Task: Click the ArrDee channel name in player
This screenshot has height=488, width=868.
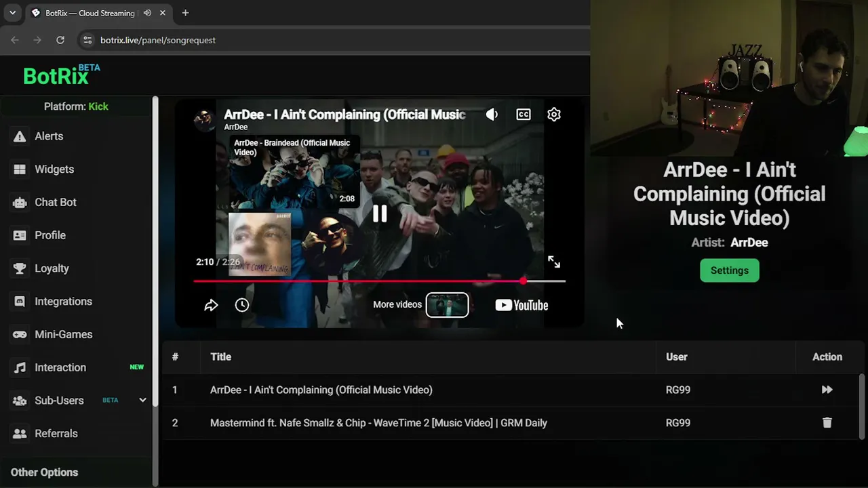Action: coord(236,127)
